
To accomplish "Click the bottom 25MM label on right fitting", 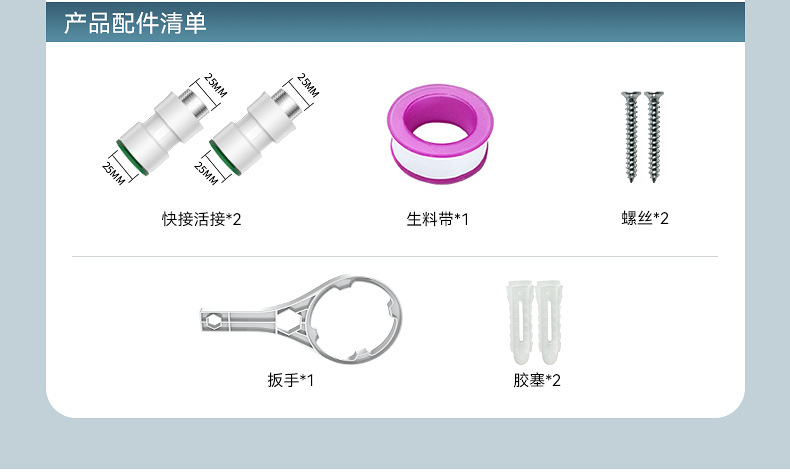I will click(206, 173).
